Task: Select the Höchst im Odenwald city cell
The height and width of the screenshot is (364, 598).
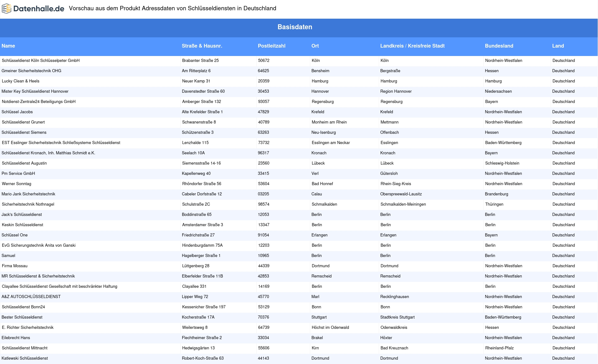Action: (x=330, y=328)
